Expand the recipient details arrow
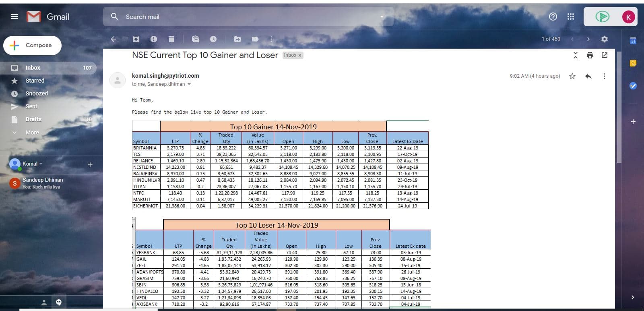644x311 pixels. click(189, 84)
